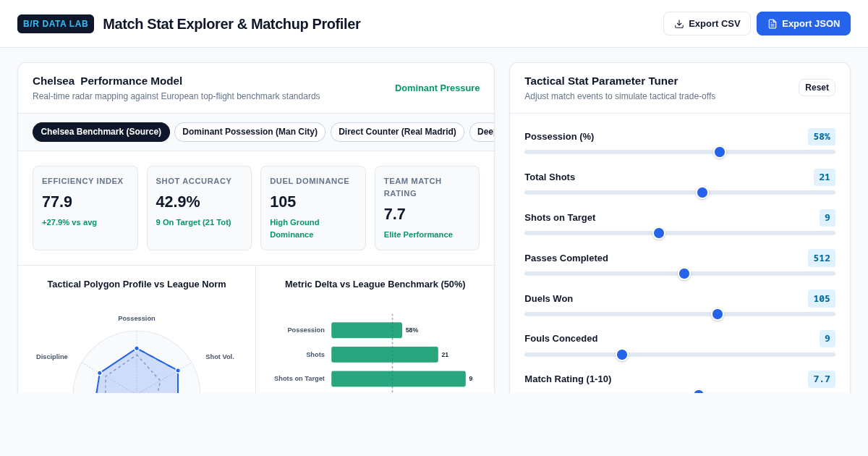Adjust the Possession (%) slider handle
The height and width of the screenshot is (456, 868).
pyautogui.click(x=720, y=152)
